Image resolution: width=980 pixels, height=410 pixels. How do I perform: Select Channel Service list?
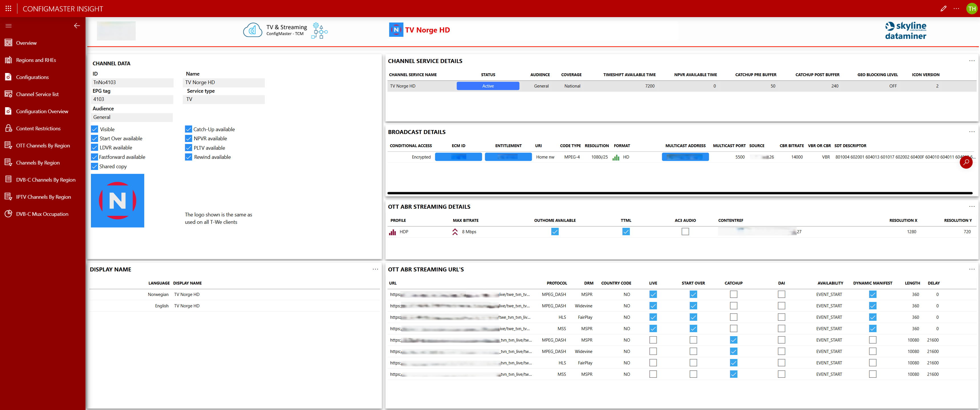[37, 94]
